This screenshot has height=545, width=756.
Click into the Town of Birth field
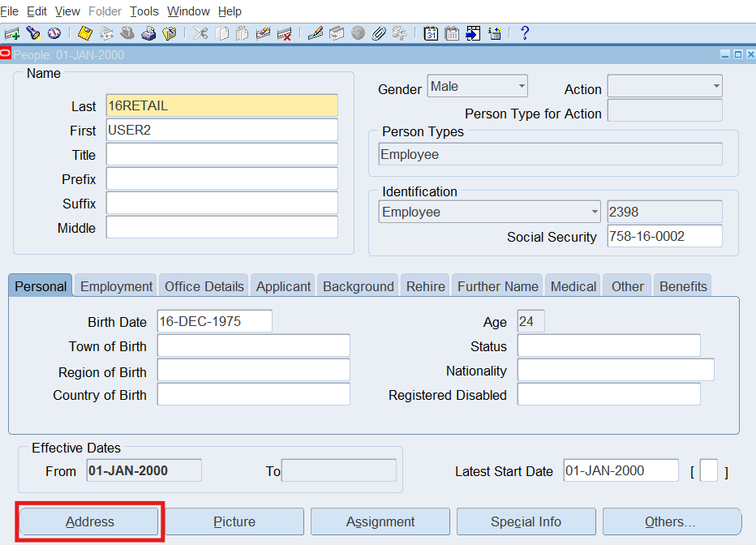coord(253,346)
